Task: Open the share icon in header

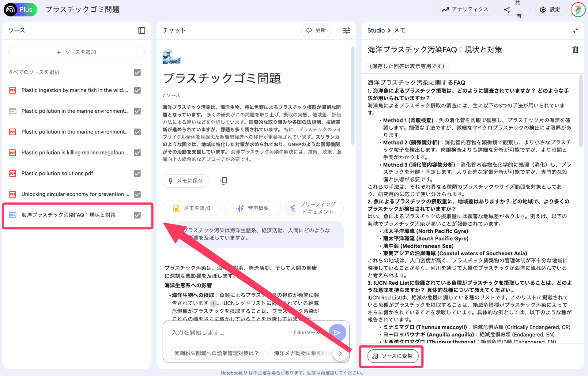Action: click(507, 9)
